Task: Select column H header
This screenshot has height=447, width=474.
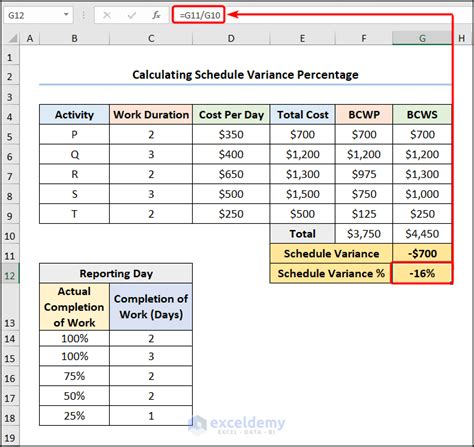Action: pos(462,39)
